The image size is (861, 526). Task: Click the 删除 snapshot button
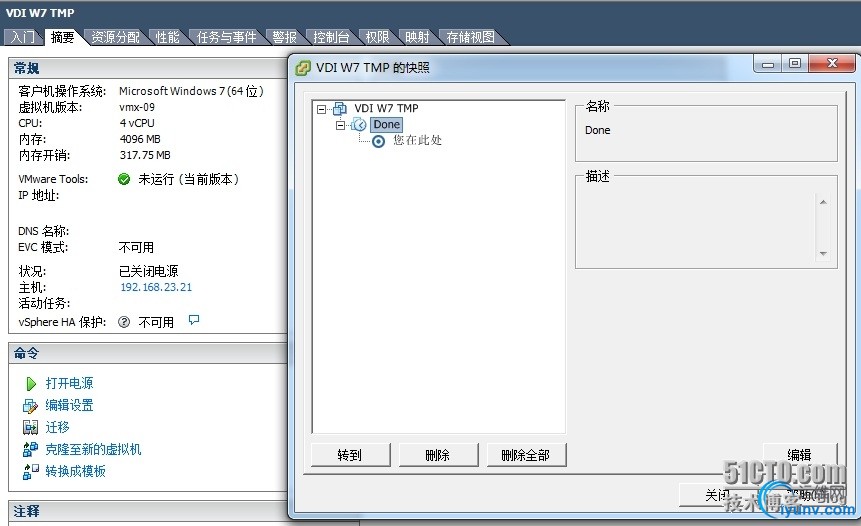pos(438,455)
